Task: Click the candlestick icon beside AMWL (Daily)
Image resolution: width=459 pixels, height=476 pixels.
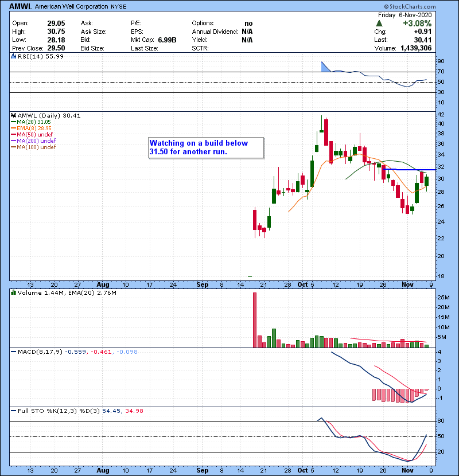Action: coord(13,115)
